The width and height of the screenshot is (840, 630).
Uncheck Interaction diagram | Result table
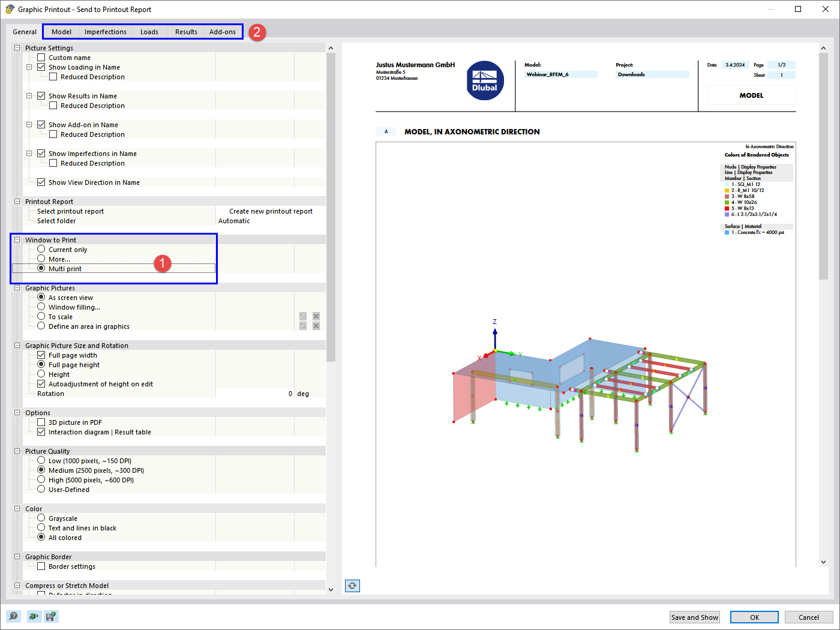pos(41,432)
